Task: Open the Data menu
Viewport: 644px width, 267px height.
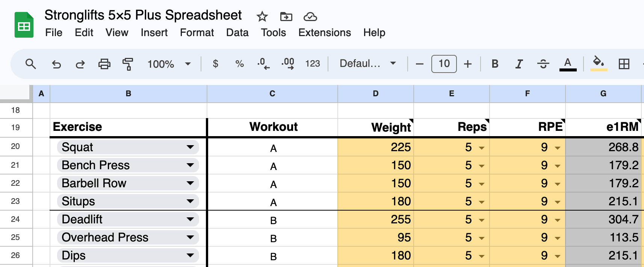Action: (237, 33)
